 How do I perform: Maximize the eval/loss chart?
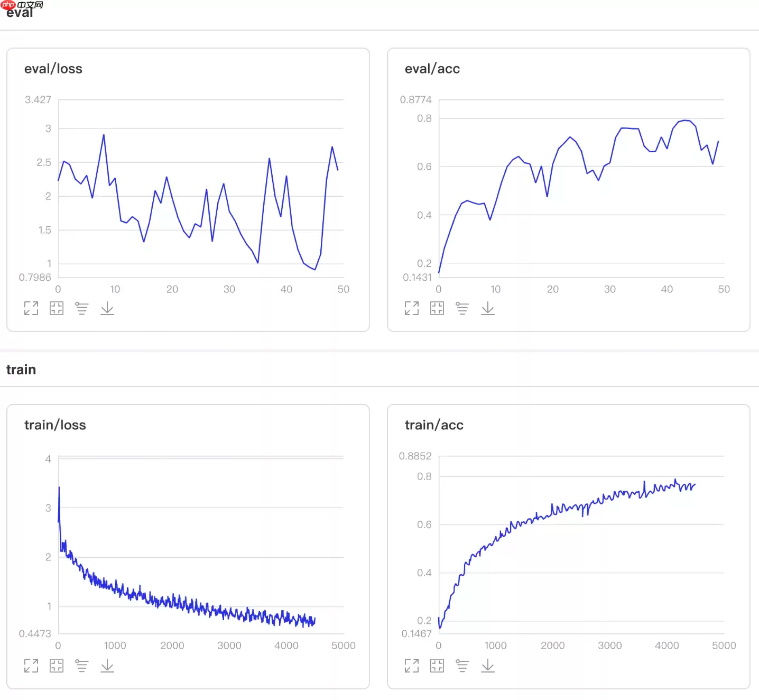(x=31, y=308)
